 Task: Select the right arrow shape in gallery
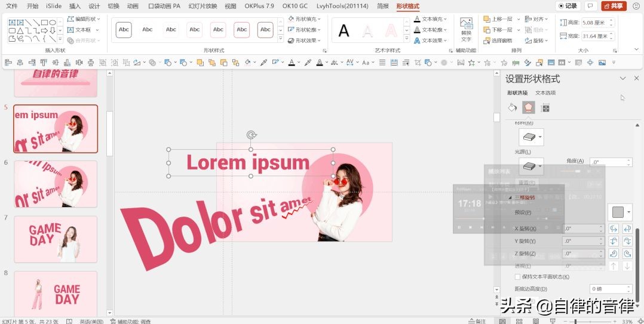tap(44, 31)
